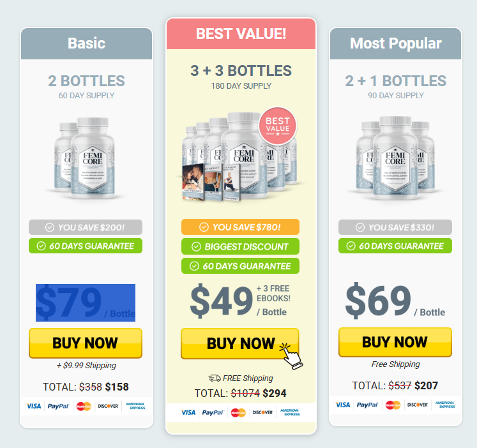477x448 pixels.
Task: Select the Most Popular package header
Action: tap(395, 43)
